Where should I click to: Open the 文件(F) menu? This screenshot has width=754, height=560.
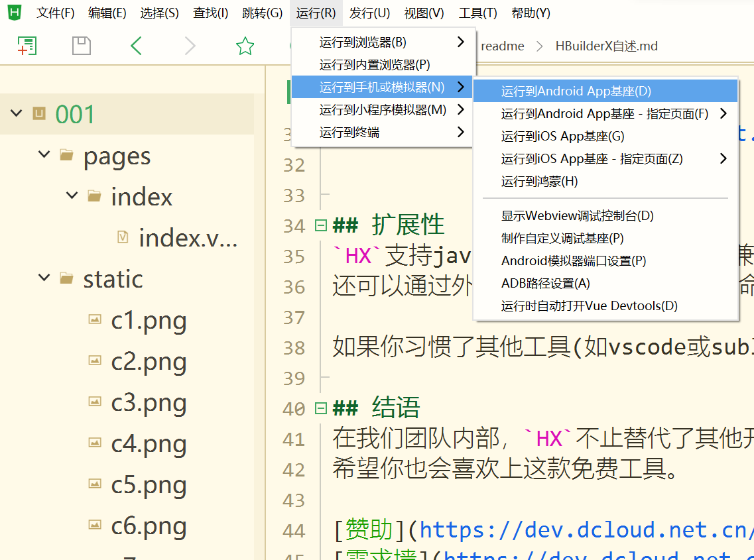click(55, 13)
